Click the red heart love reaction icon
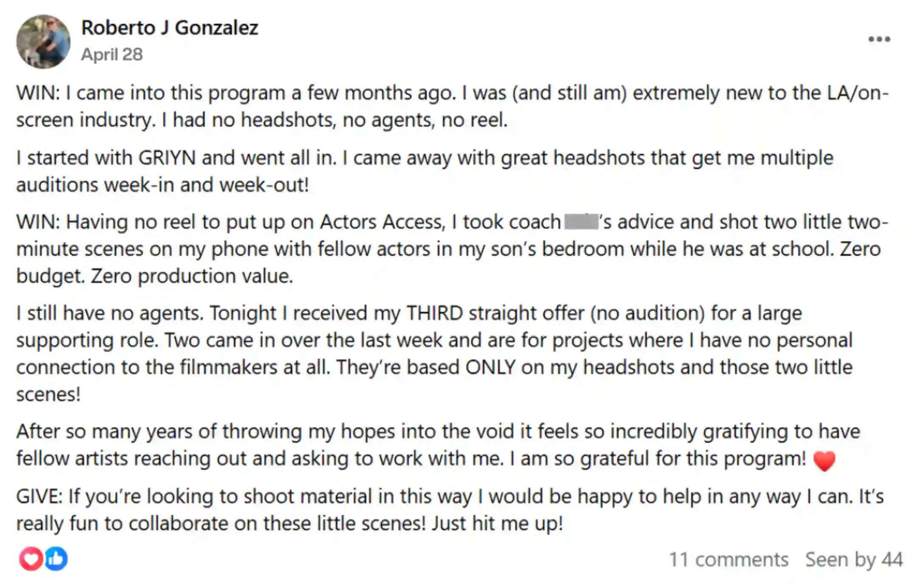The width and height of the screenshot is (918, 588). (31, 559)
